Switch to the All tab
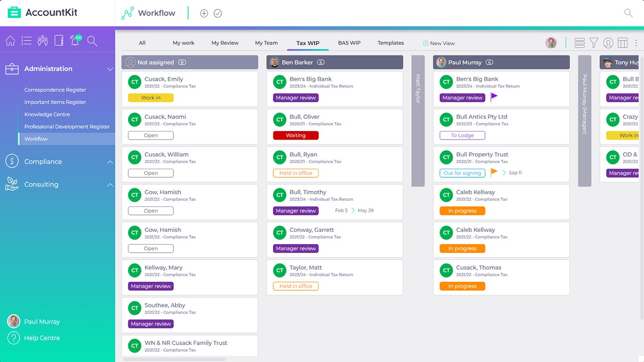 (142, 43)
